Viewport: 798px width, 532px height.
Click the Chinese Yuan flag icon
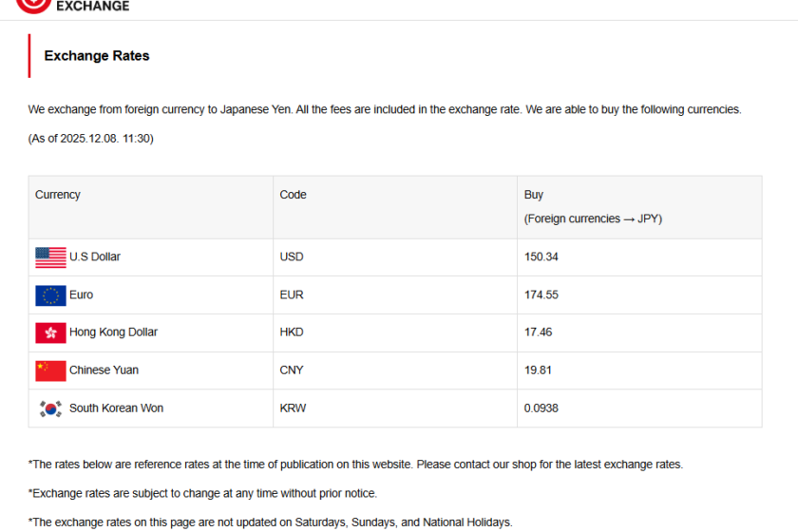(x=50, y=370)
